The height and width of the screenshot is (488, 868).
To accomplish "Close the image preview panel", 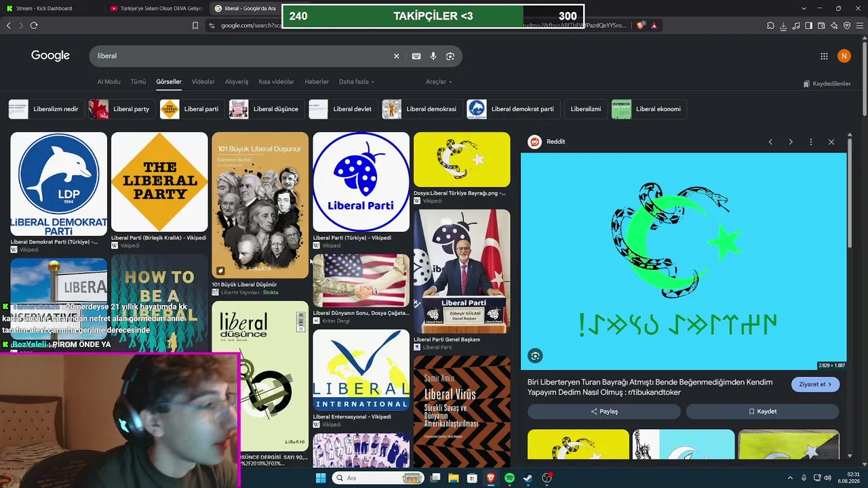I will coord(831,142).
